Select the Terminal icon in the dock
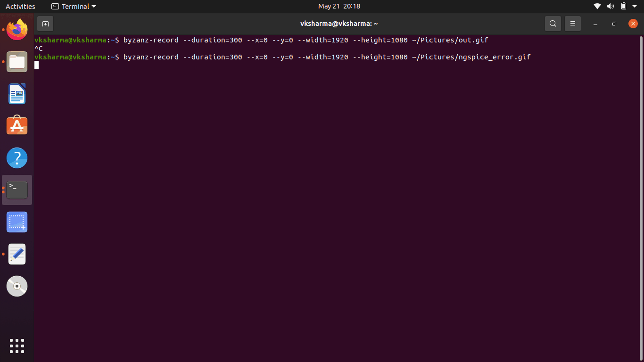This screenshot has height=362, width=644. (x=17, y=190)
